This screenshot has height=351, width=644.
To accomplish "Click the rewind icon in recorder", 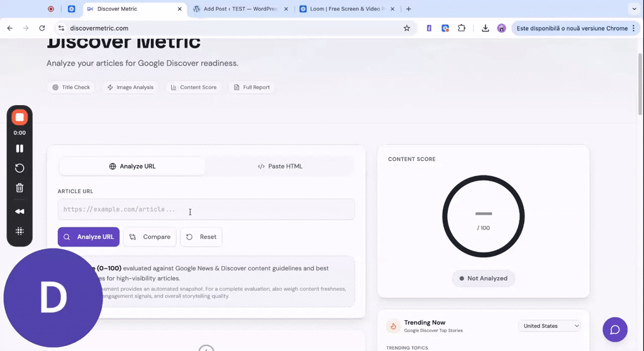I will (x=19, y=211).
